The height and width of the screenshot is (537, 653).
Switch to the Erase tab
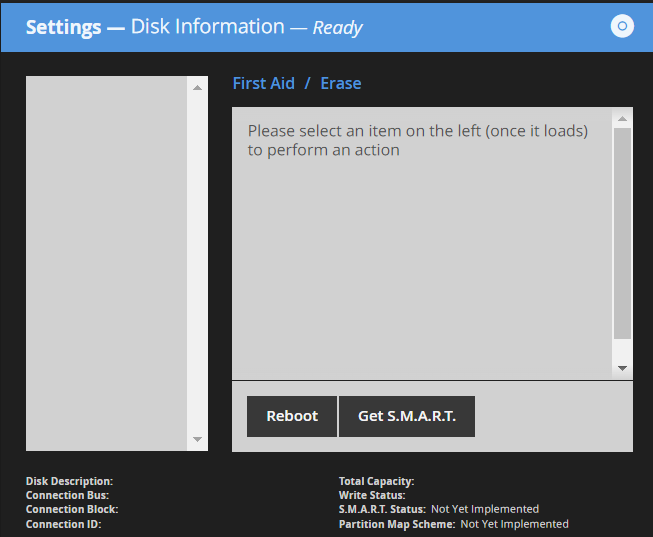point(341,83)
